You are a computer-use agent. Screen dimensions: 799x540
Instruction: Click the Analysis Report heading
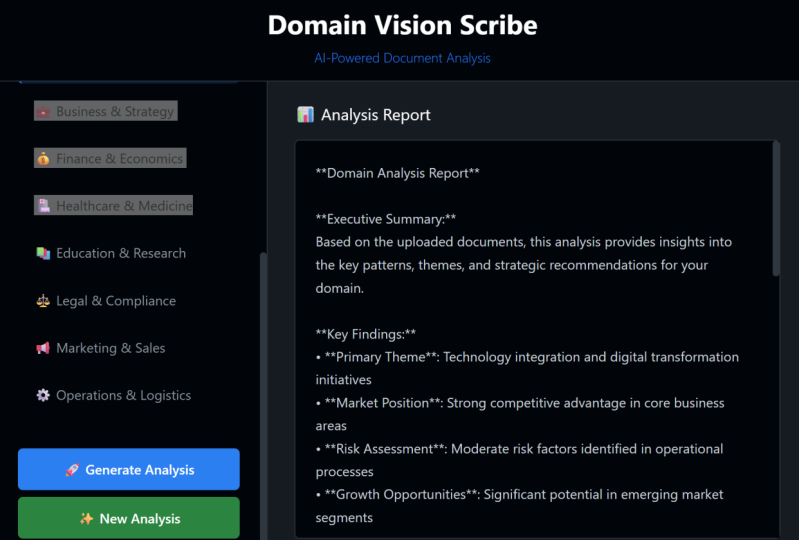pyautogui.click(x=376, y=115)
